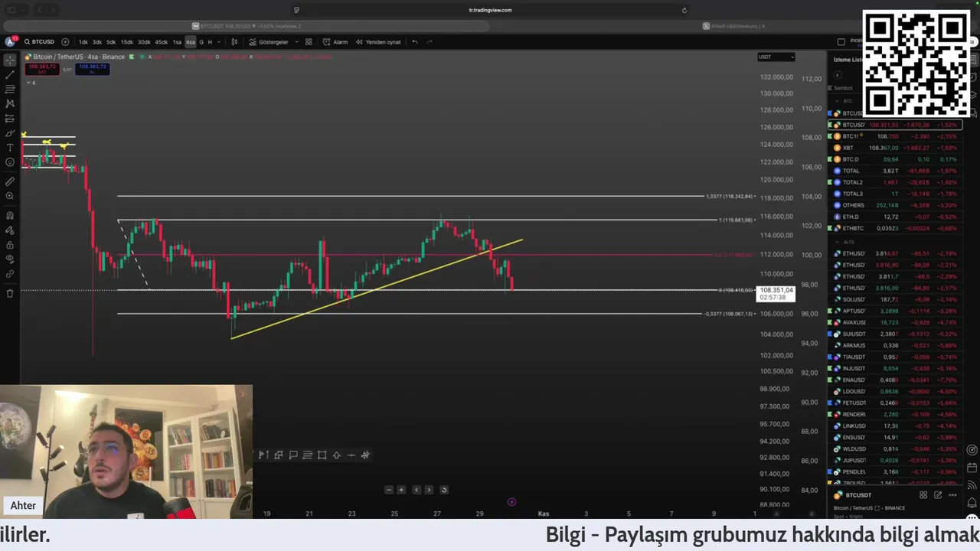Viewport: 980px width, 551px height.
Task: Open the patterns drawing tools
Action: 10,103
